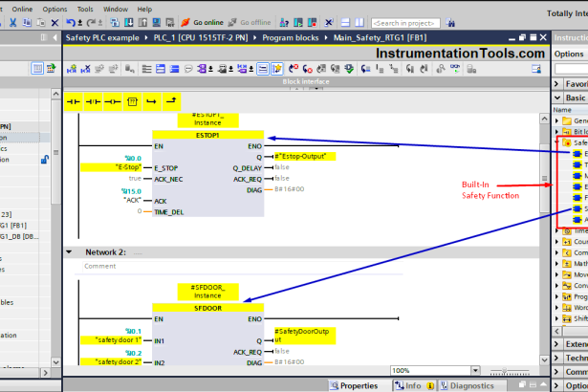Open the Window menu
Viewport: 588px width, 392px height.
pos(116,9)
